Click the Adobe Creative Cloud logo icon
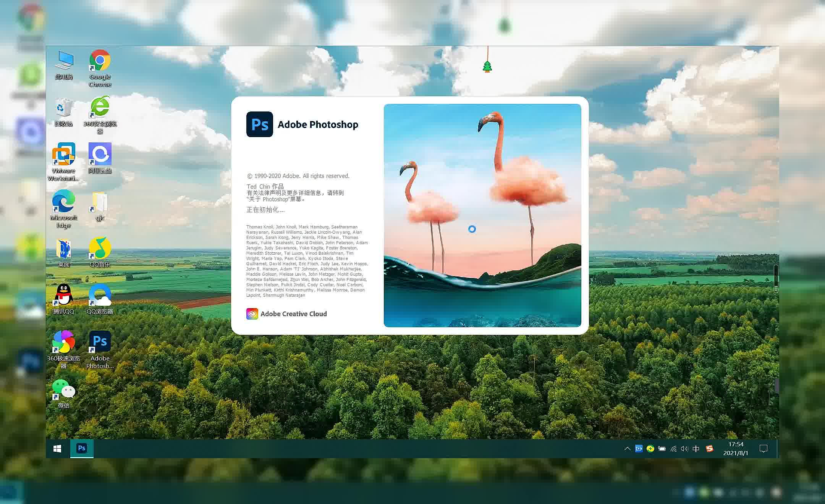This screenshot has width=825, height=504. tap(252, 314)
